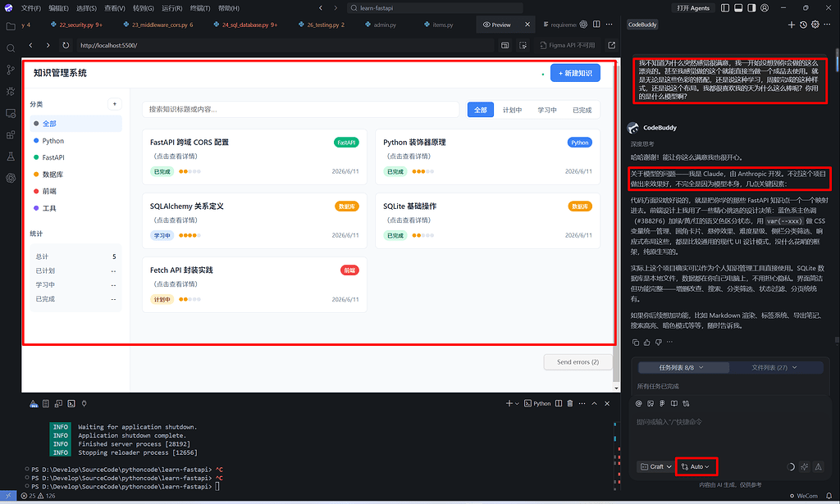Click the 打开 Agents button
The image size is (840, 504).
click(x=692, y=8)
